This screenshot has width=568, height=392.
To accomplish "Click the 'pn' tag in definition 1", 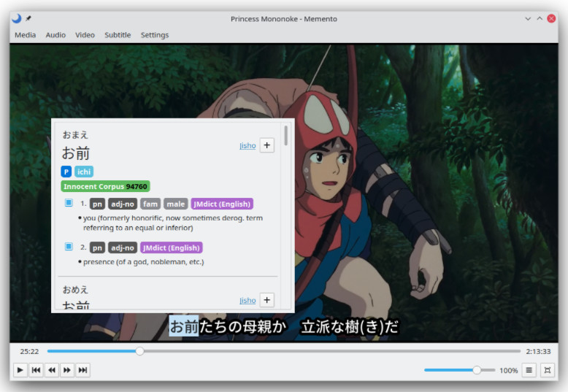I will (x=97, y=204).
